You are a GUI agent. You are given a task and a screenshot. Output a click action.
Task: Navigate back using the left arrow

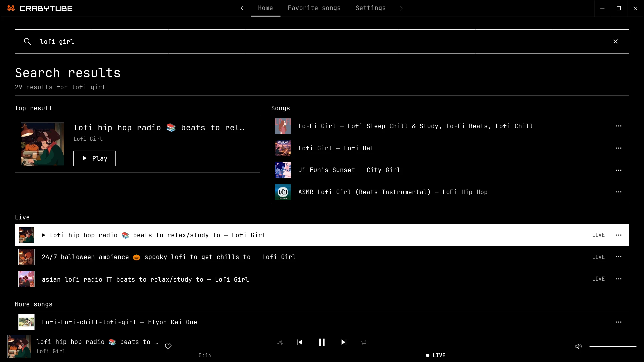point(242,8)
